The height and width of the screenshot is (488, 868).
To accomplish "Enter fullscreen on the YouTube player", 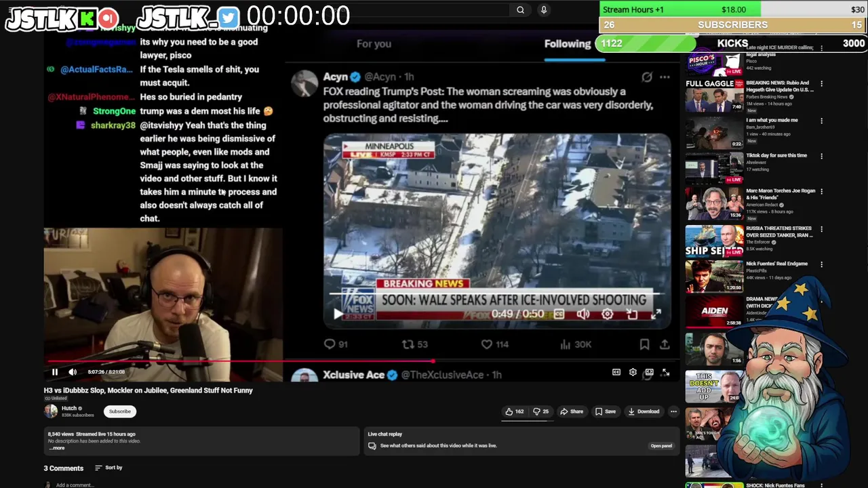I will (665, 372).
